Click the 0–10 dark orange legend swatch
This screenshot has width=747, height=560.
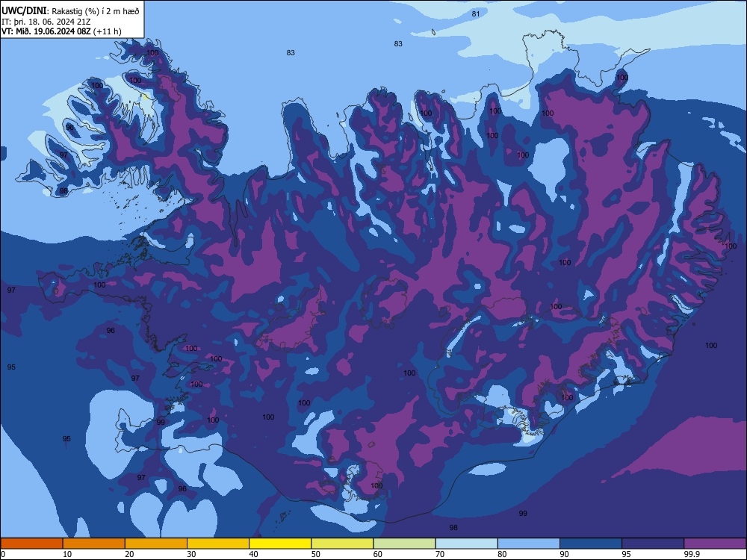click(x=31, y=544)
